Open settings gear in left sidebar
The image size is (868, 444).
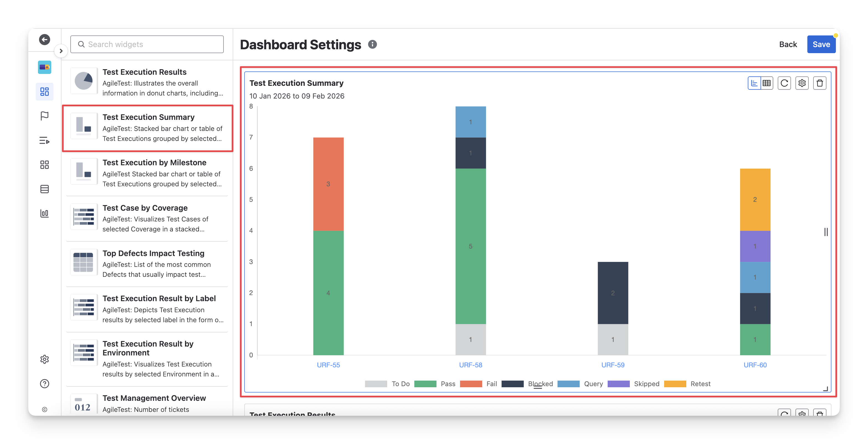45,359
